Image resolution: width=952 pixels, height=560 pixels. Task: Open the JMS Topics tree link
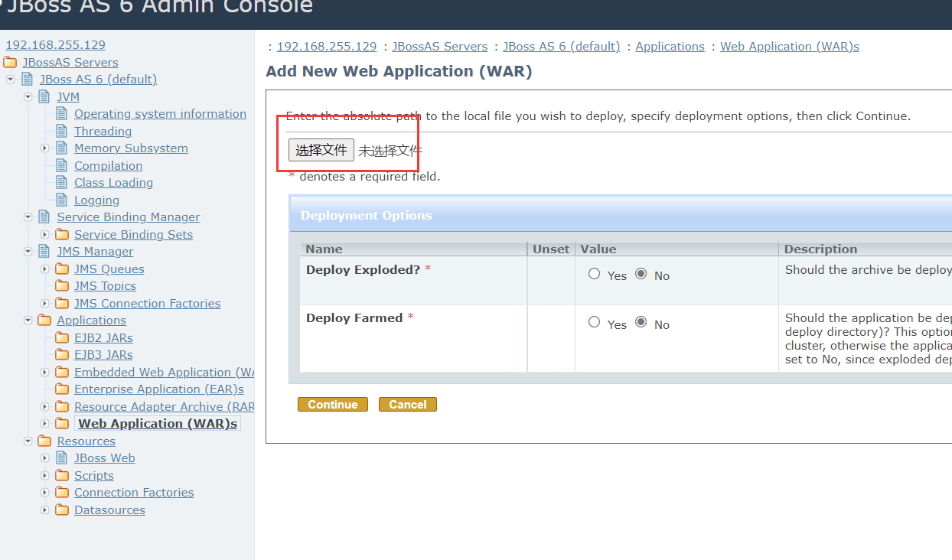click(105, 286)
